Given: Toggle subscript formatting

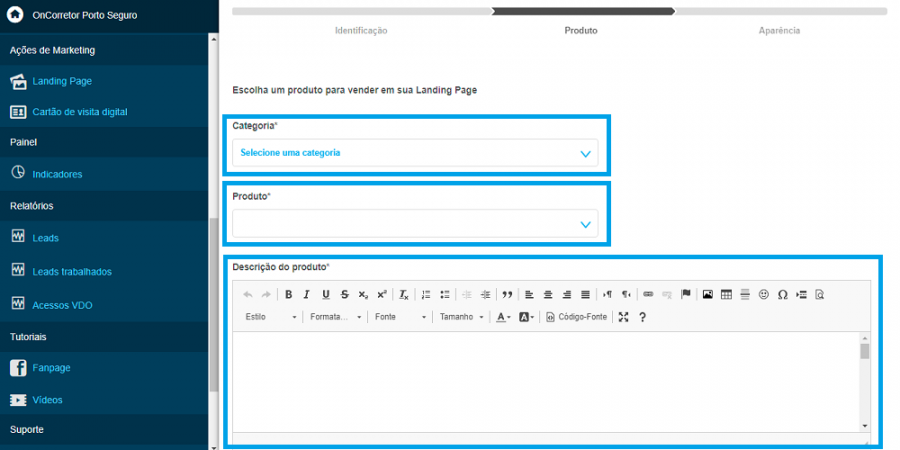Looking at the screenshot, I should (363, 294).
